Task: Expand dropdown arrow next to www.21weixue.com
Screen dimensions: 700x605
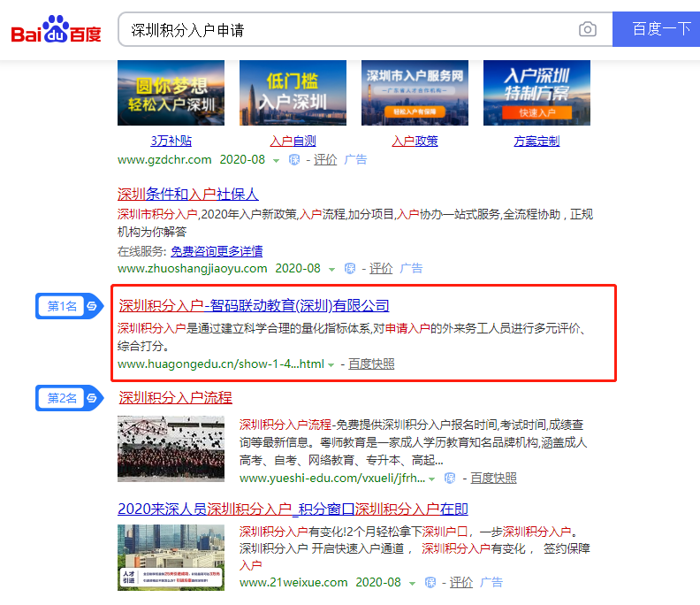Action: [412, 583]
